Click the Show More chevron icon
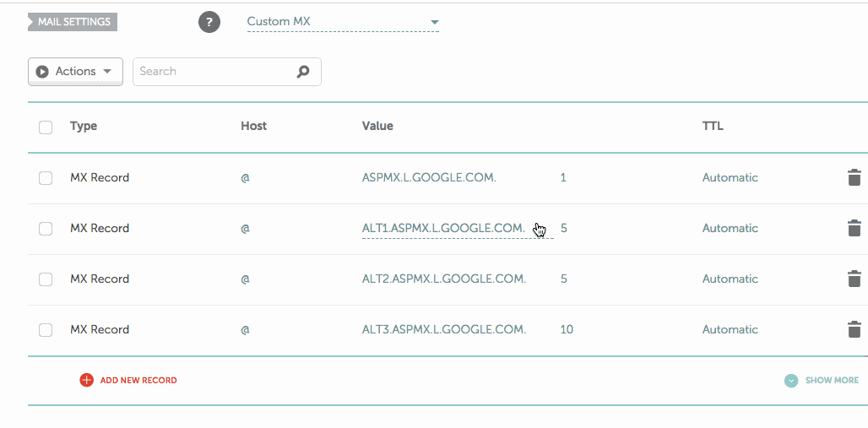 [x=791, y=380]
